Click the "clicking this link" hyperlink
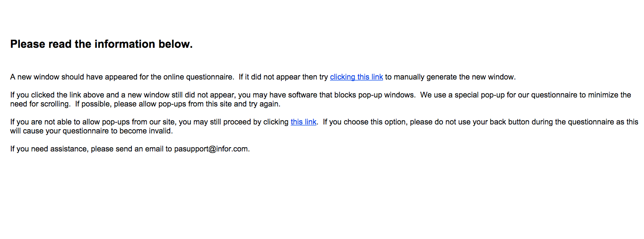The height and width of the screenshot is (239, 644). [x=356, y=77]
